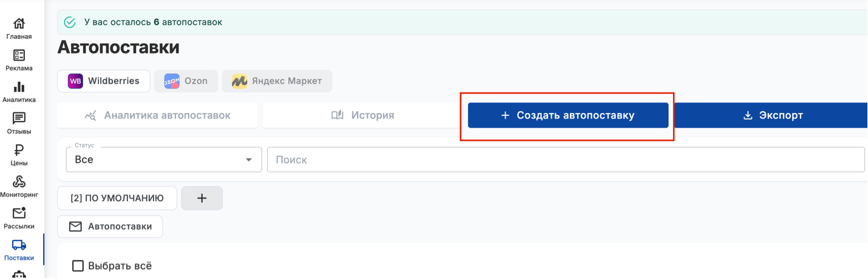Screen dimensions: 868x280
Task: Click the Создать автопоставку button
Action: (x=568, y=115)
